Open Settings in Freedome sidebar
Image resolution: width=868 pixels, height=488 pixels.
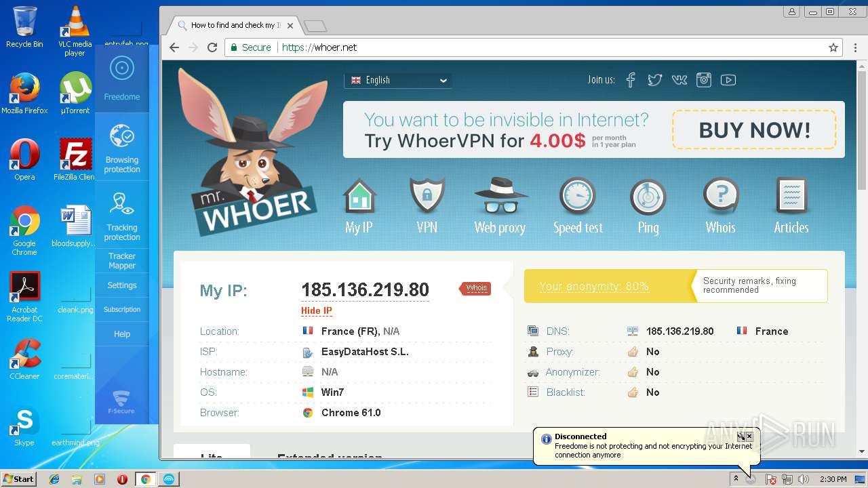tap(122, 285)
